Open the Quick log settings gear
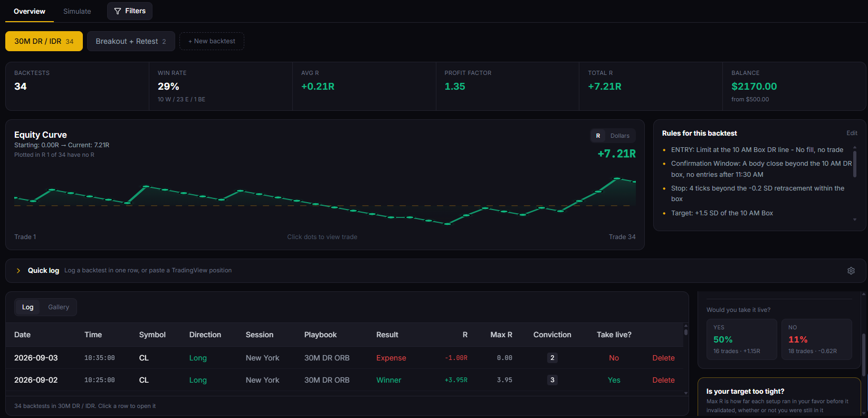The image size is (868, 418). coord(851,271)
